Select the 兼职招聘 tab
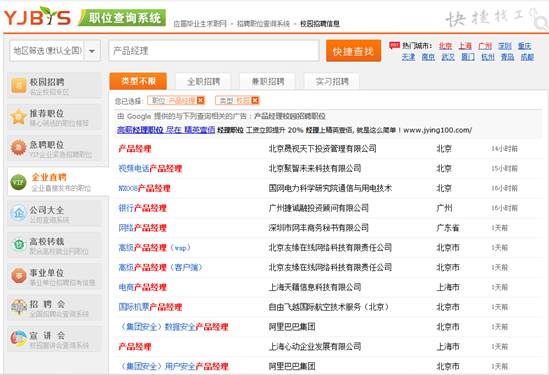Screen dimensions: 549x375 coord(268,82)
